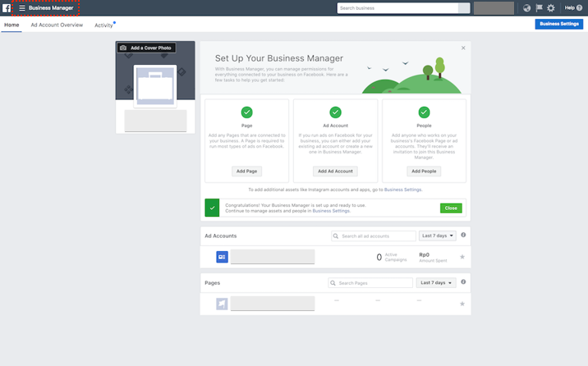Open the Business Manager hamburger menu
This screenshot has width=588, height=366.
[x=22, y=8]
